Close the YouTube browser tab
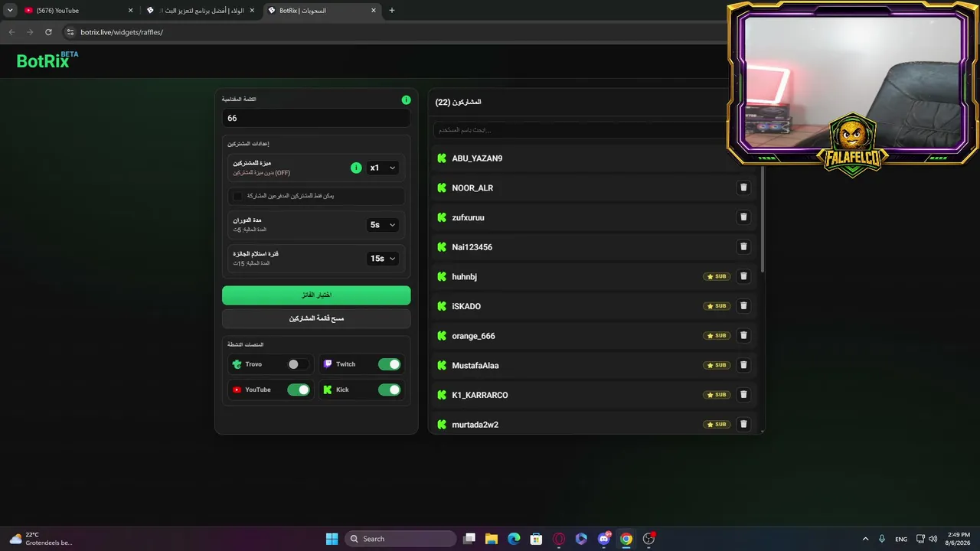The image size is (980, 551). tap(130, 11)
